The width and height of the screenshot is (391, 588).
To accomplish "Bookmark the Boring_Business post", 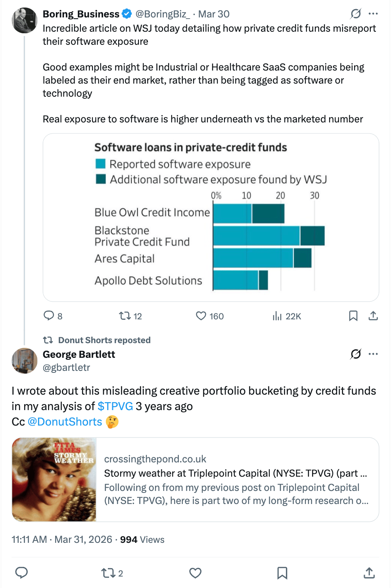I will pos(353,316).
